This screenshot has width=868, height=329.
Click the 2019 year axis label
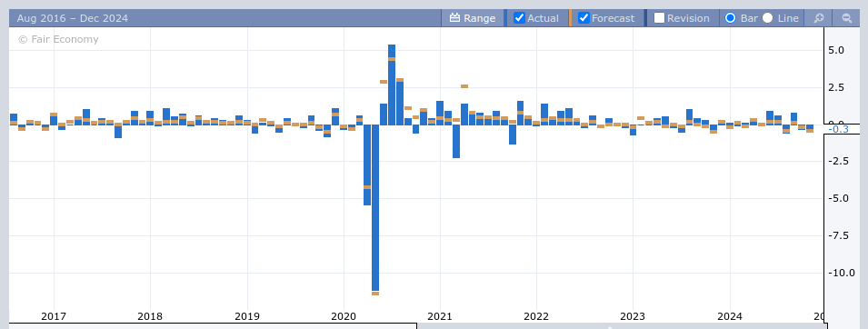coord(247,316)
